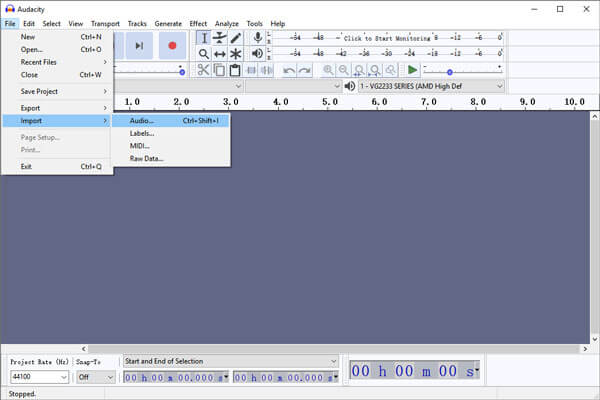Viewport: 600px width, 400px height.
Task: Open the Effect menu
Action: [x=198, y=24]
